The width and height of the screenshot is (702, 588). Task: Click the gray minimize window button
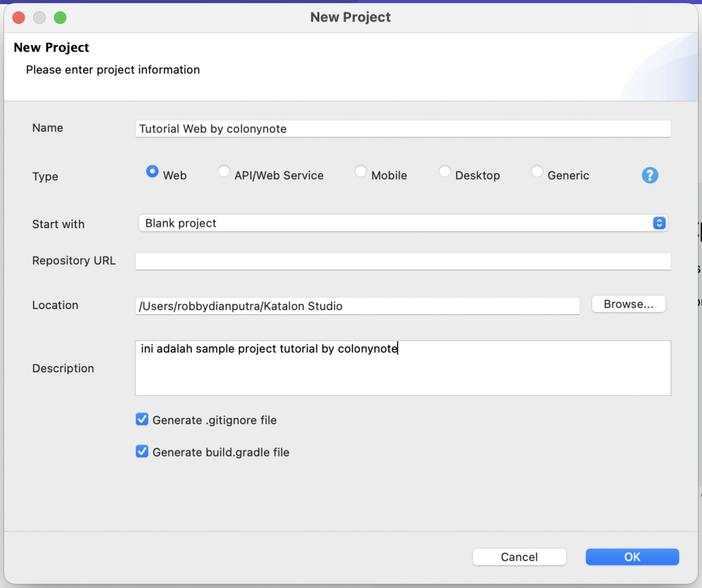point(39,18)
